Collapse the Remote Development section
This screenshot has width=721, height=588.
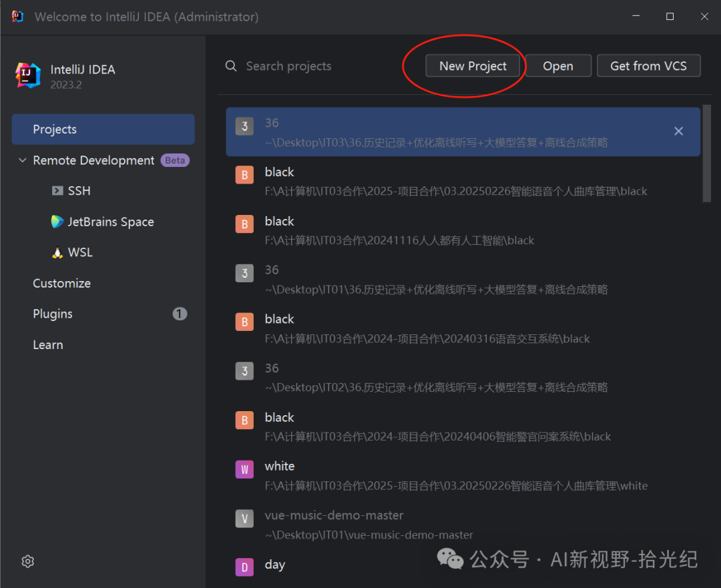point(22,160)
